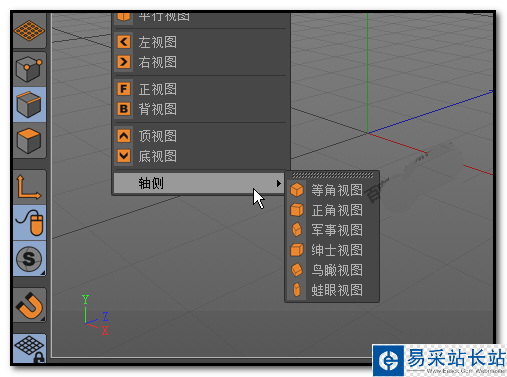
Task: Click the 平行视图 entry at menu top
Action: point(201,17)
